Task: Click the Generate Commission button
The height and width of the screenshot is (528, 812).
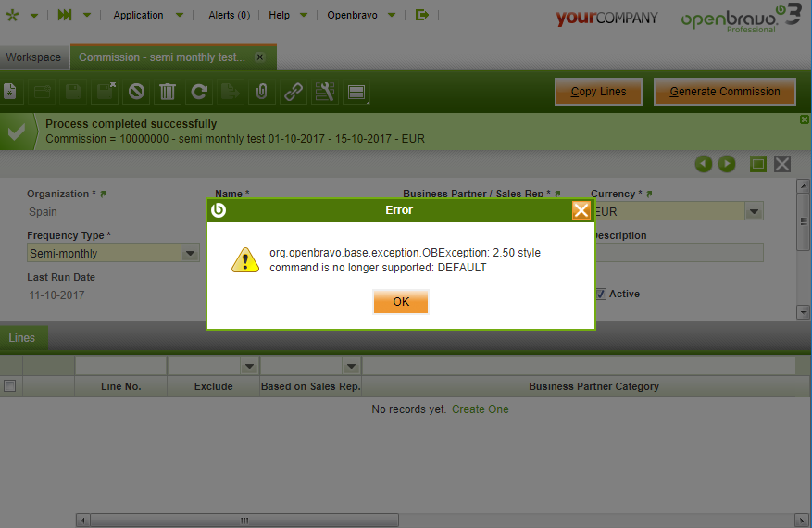Action: pos(724,92)
